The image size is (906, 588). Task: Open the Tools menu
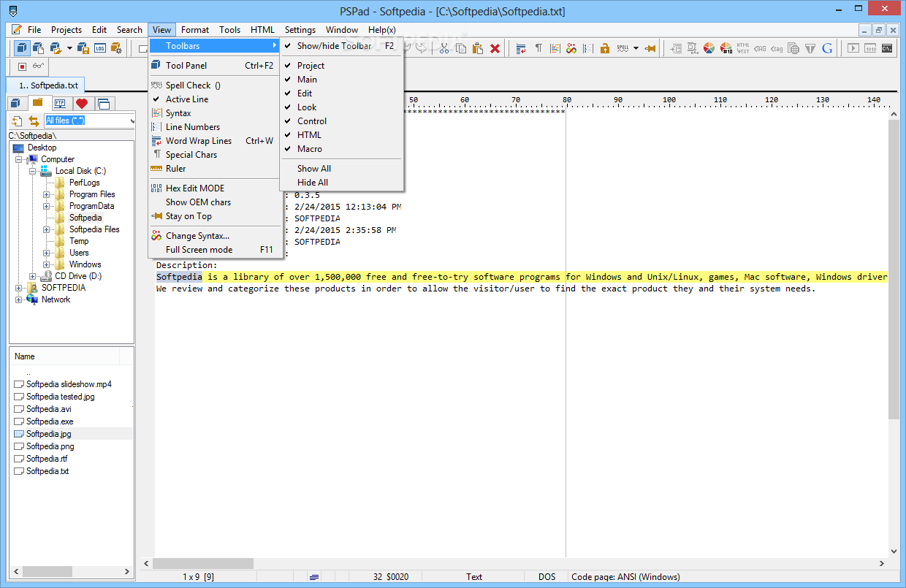coord(229,30)
